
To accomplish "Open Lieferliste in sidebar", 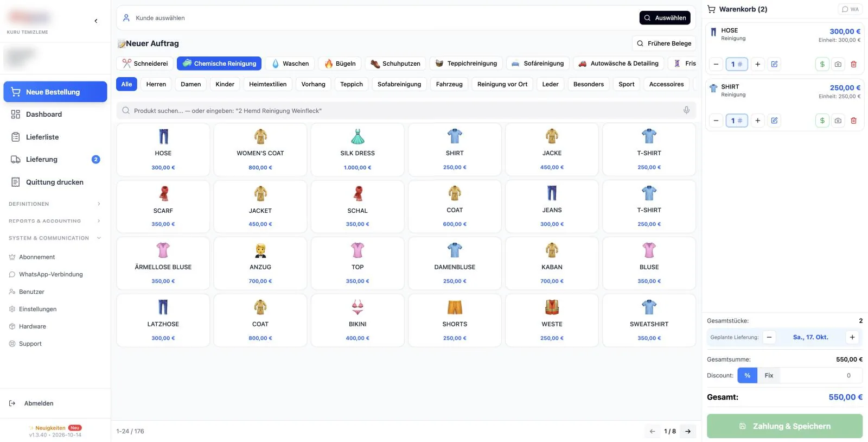I will [x=55, y=137].
